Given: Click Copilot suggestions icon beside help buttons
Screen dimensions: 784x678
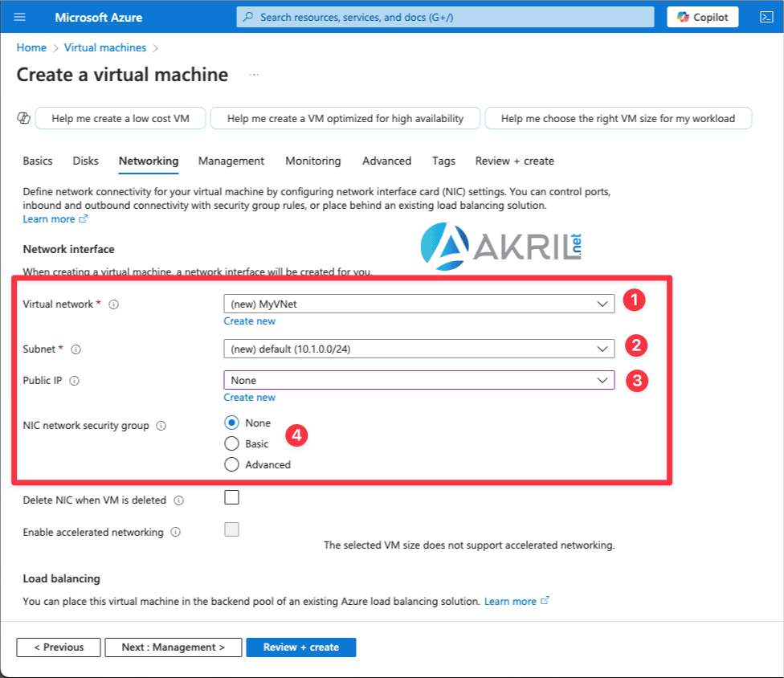Looking at the screenshot, I should (x=23, y=119).
